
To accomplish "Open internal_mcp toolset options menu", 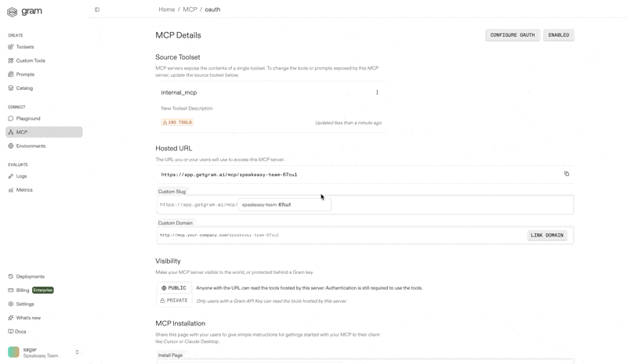I will coord(377,92).
